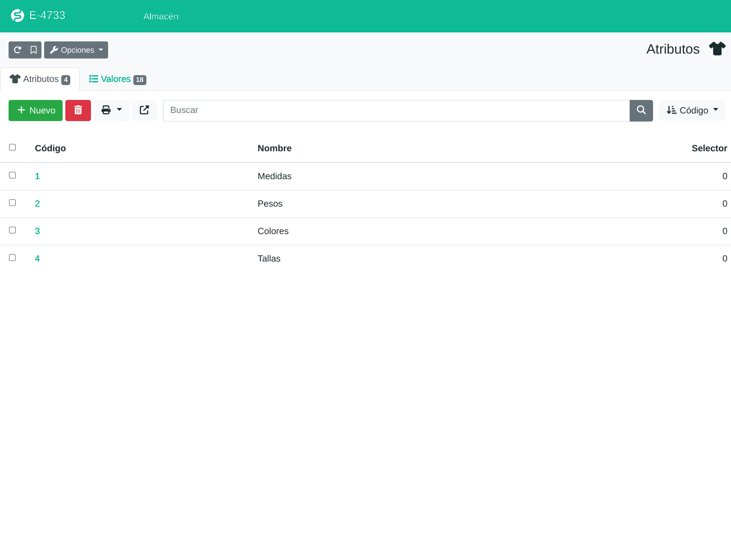
Task: Check the Pesos row checkbox
Action: 13,203
